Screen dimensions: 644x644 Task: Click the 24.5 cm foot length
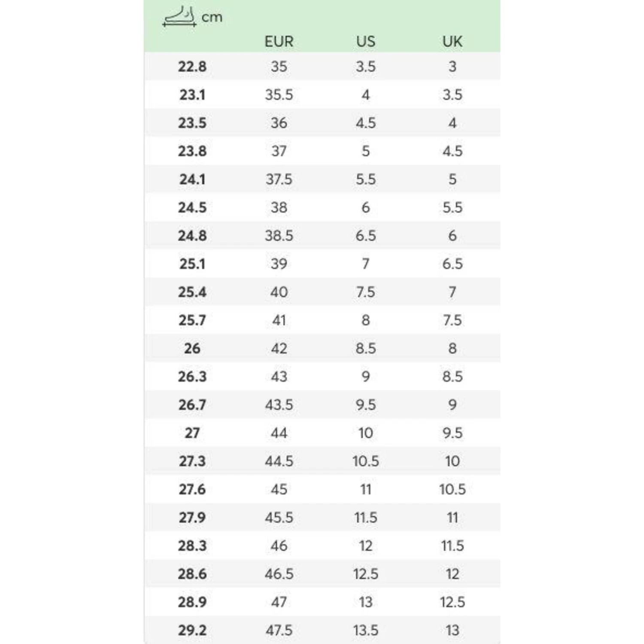192,208
